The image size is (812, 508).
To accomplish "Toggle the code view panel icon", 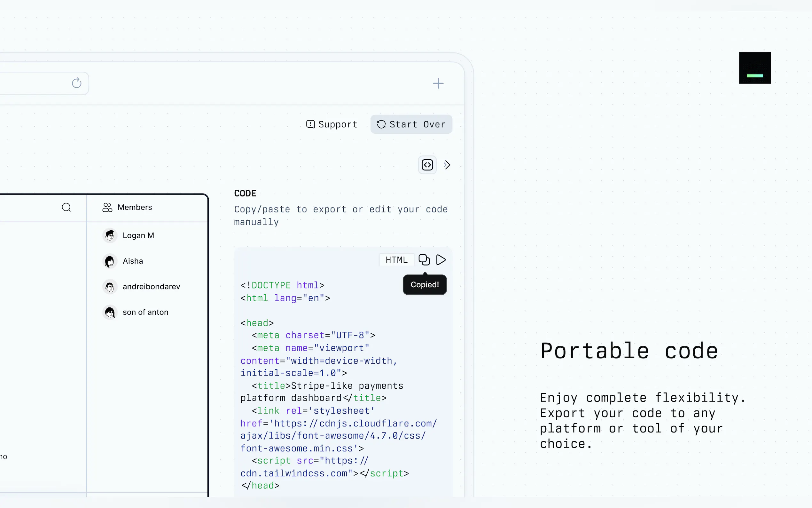I will (x=427, y=165).
